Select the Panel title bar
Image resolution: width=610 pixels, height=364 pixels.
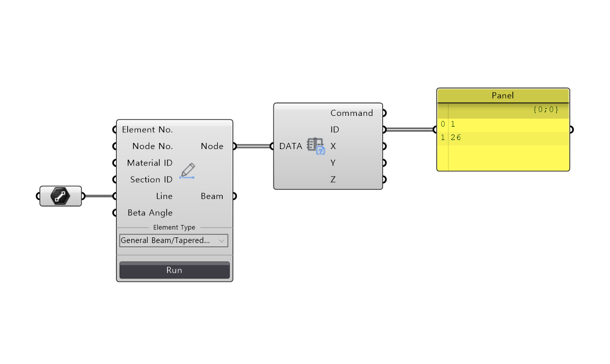pyautogui.click(x=503, y=95)
